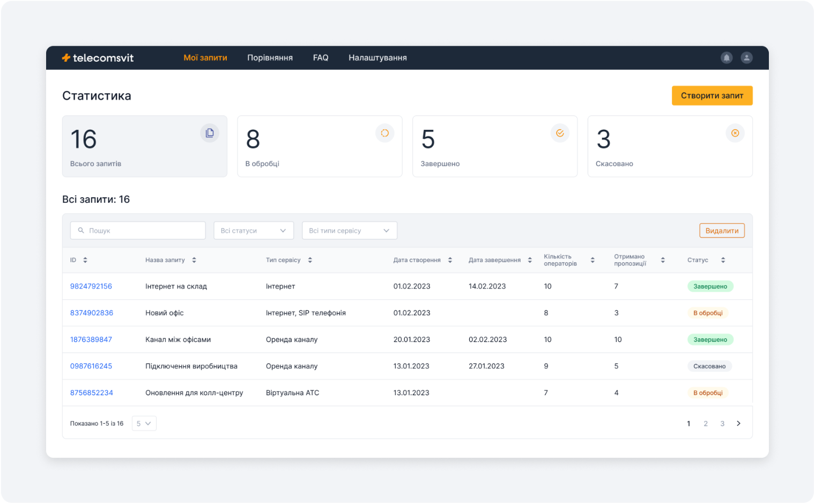
Task: Click the cancelled cross icon on card
Action: [x=735, y=133]
